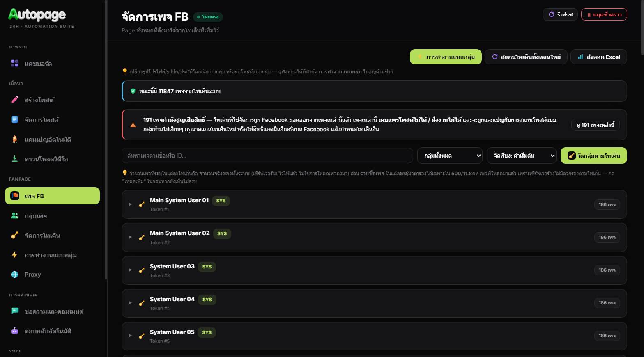Screen dimensions: 644x357
Task: Click the Token #5 label
Action: point(160,341)
